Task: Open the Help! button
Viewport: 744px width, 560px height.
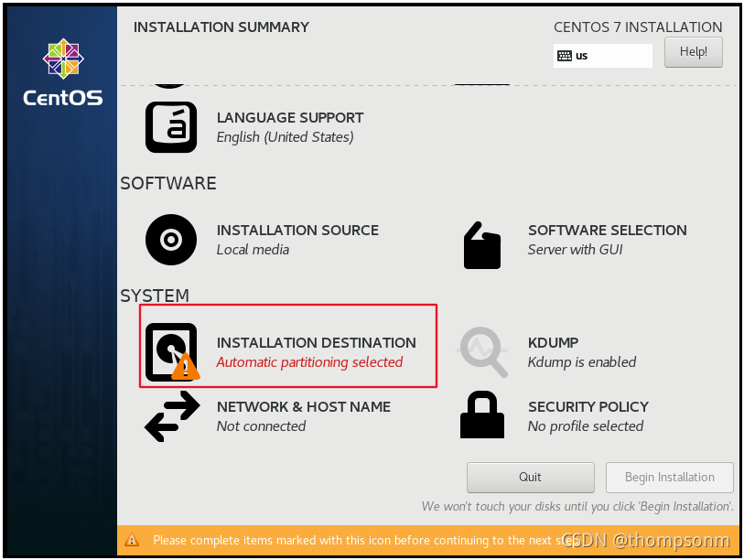Action: pos(694,52)
